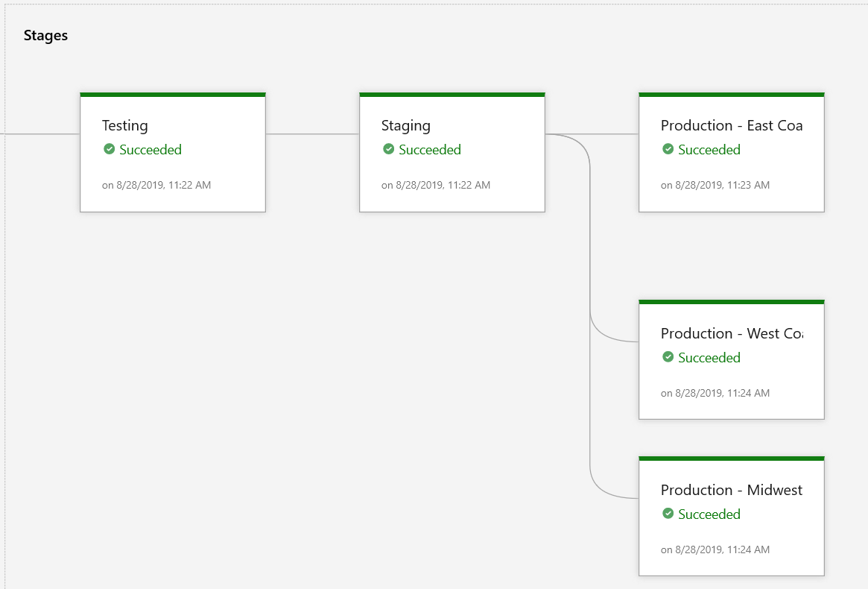Select the Succeeded text on Production - West Coast
Image resolution: width=868 pixels, height=589 pixels.
(709, 358)
